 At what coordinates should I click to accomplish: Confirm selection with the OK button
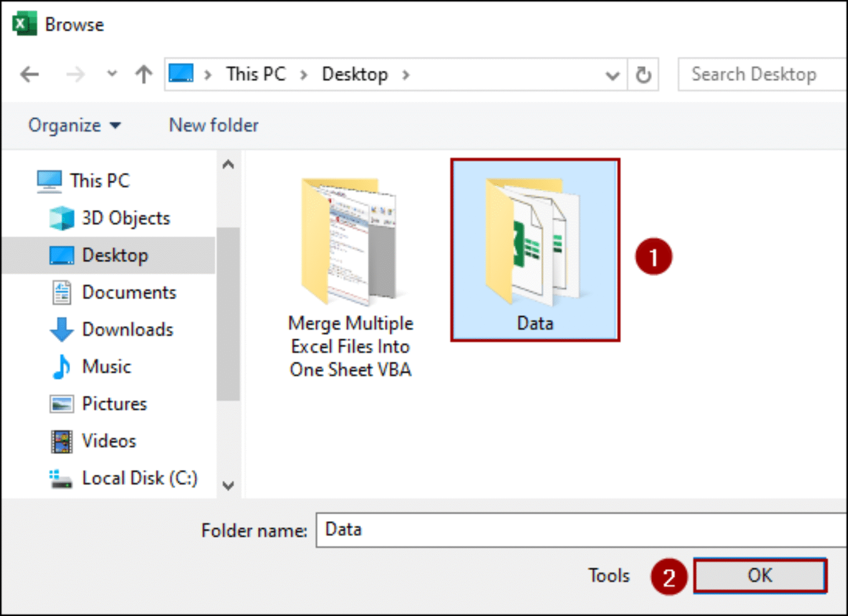pyautogui.click(x=760, y=575)
